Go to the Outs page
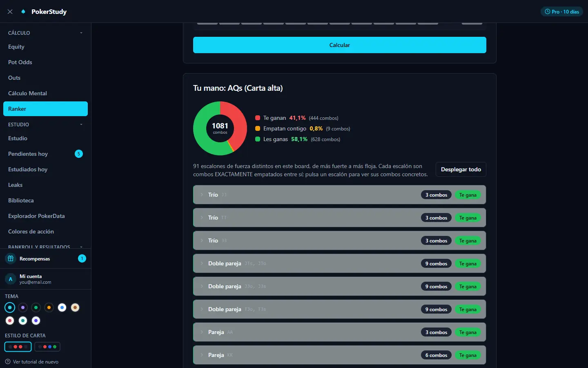 (45, 78)
